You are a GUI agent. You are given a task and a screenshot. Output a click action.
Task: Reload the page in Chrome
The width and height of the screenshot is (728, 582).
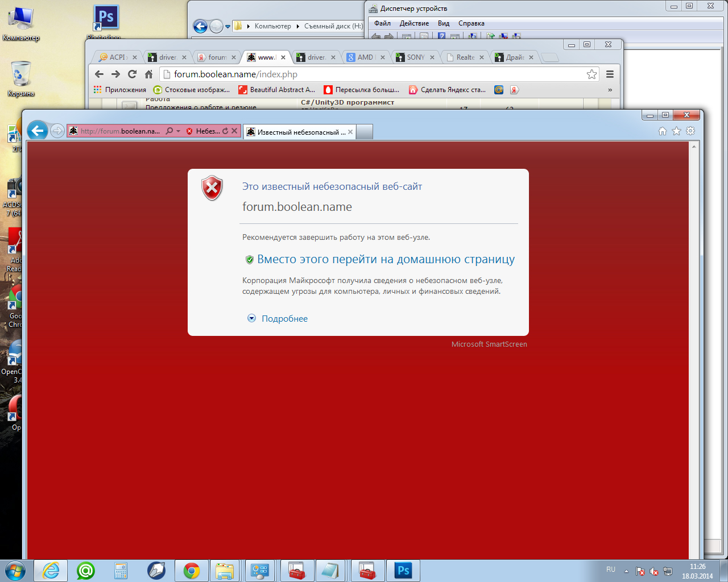click(x=132, y=74)
